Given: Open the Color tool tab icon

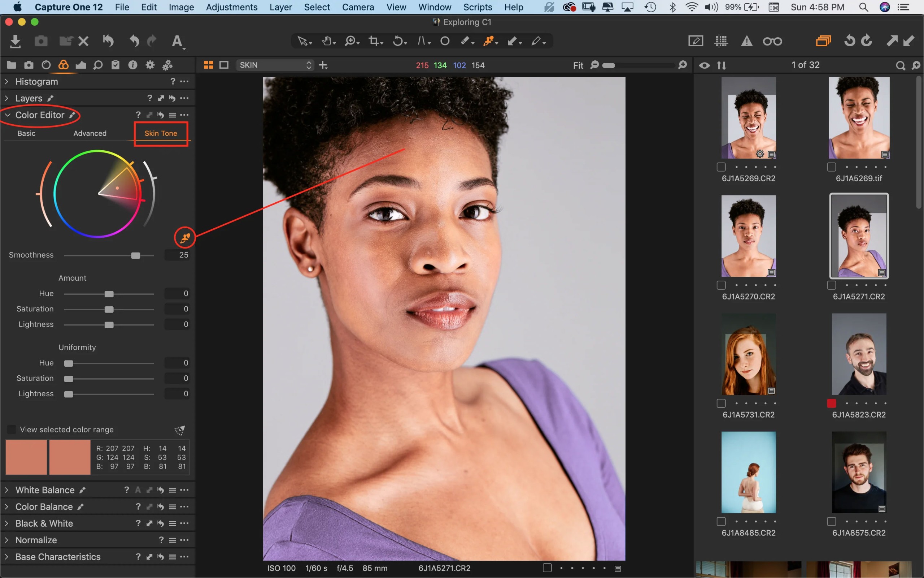Looking at the screenshot, I should pyautogui.click(x=64, y=65).
